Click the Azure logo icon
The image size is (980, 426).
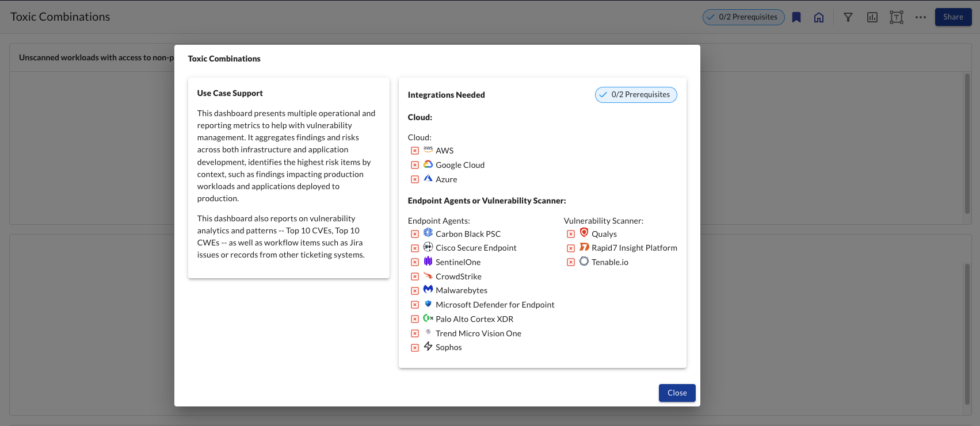click(428, 178)
